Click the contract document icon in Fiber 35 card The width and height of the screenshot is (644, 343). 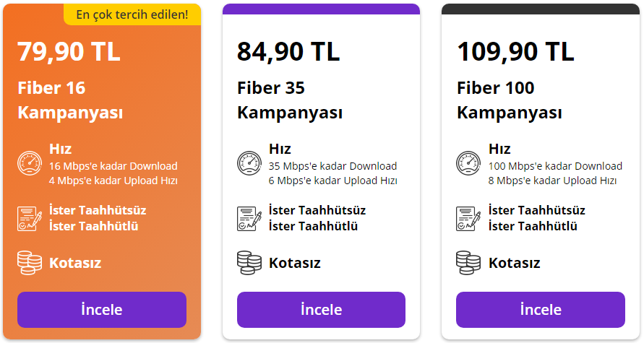coord(249,218)
